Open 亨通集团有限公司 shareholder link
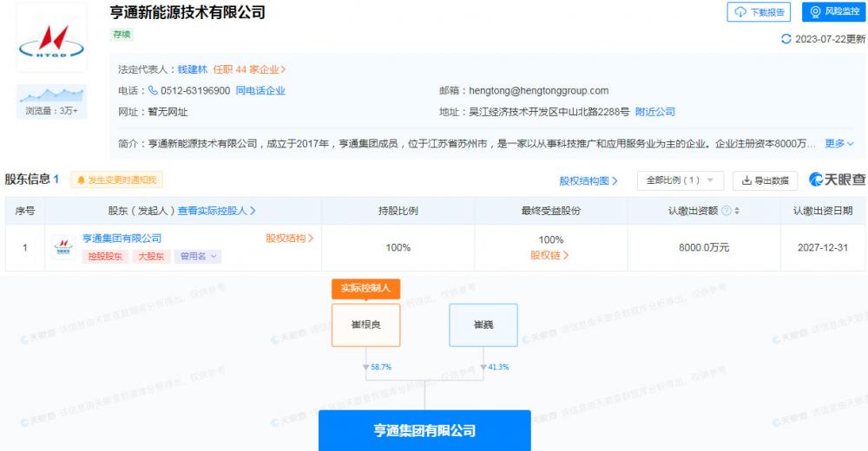 pos(122,239)
